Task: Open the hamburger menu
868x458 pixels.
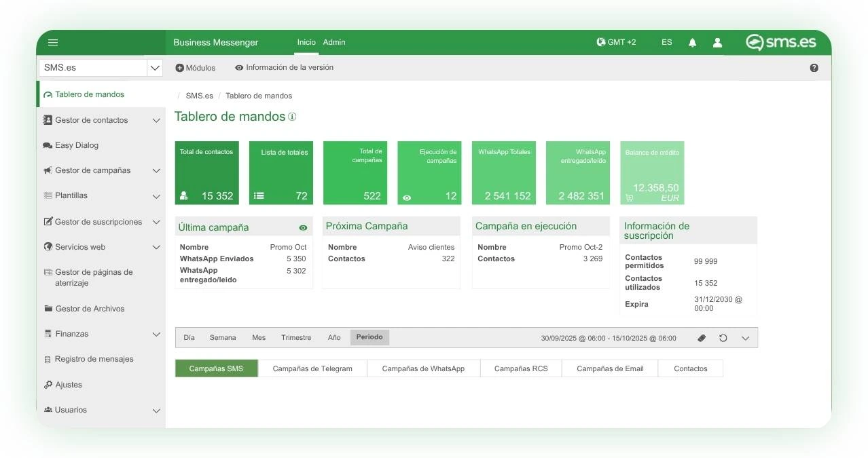Action: point(53,42)
